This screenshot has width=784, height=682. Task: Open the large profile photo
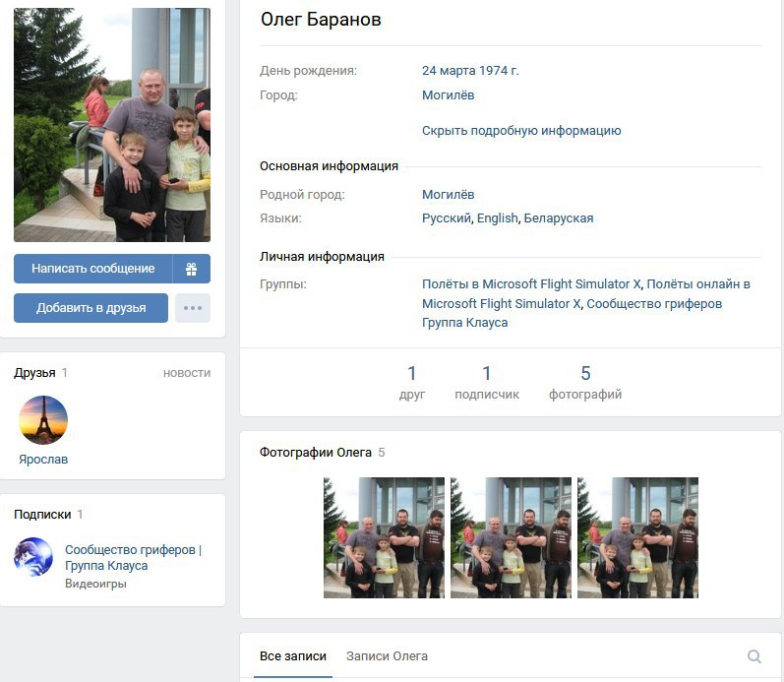112,125
